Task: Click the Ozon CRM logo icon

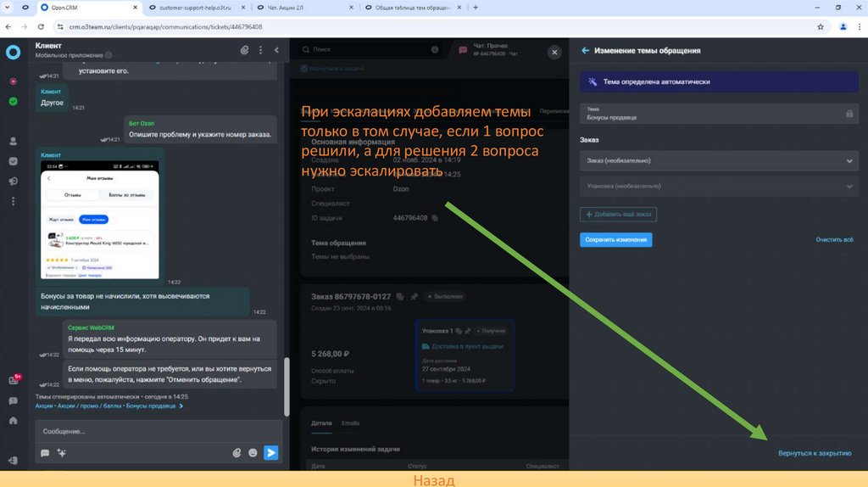Action: click(x=13, y=52)
